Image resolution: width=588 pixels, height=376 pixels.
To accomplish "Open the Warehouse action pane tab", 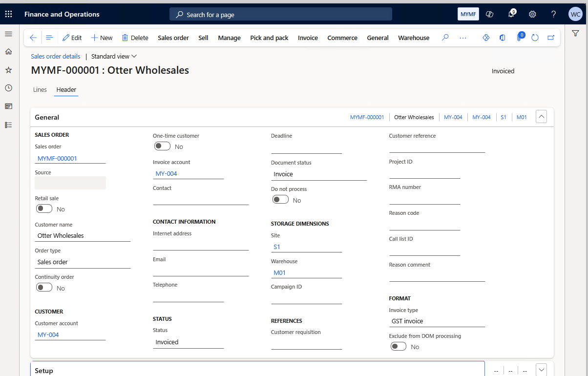I will tap(414, 38).
